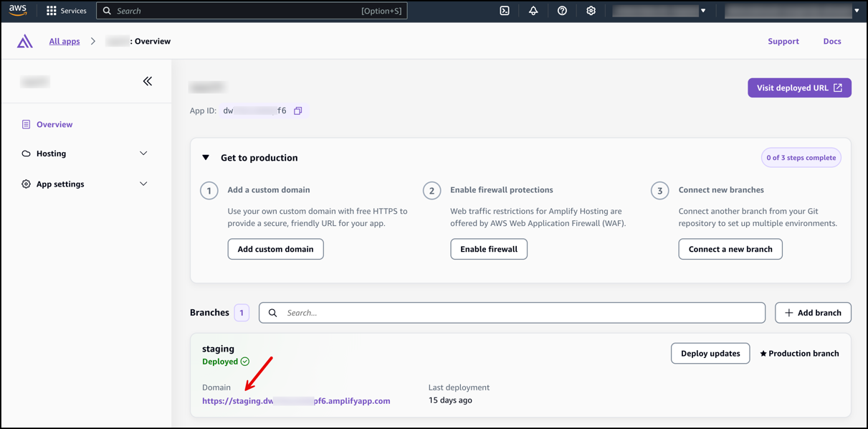Click Deploy updates button
The height and width of the screenshot is (429, 868).
pos(710,353)
